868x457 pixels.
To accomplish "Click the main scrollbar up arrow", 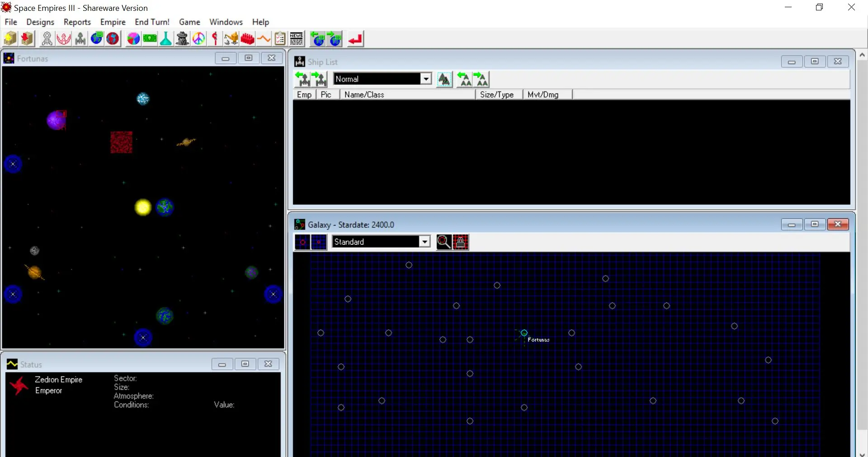I will pos(862,55).
